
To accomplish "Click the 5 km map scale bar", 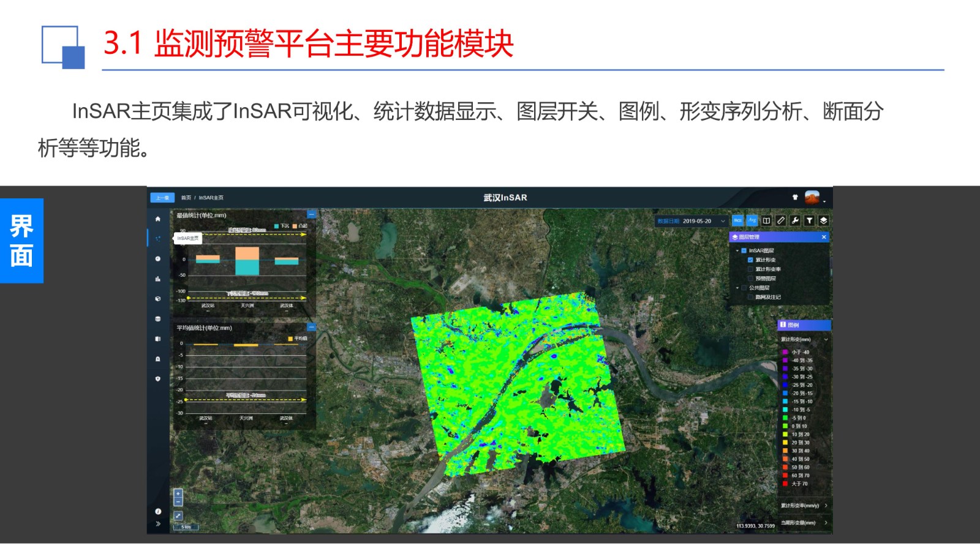I will (x=186, y=527).
